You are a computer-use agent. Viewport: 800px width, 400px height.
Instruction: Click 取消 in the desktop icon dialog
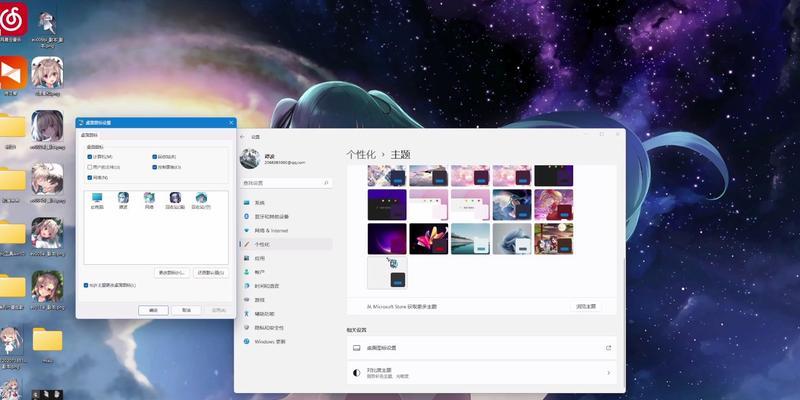[x=186, y=310]
